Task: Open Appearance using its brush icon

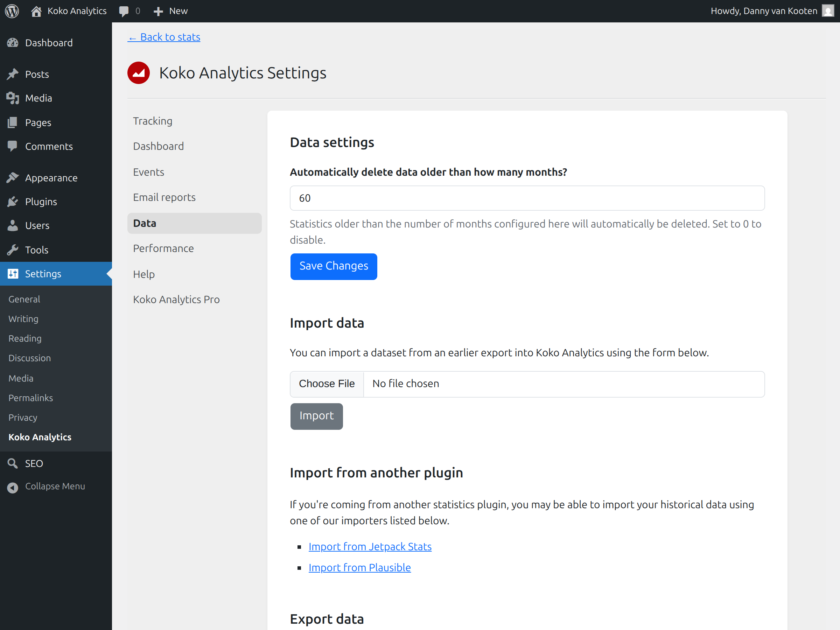Action: click(13, 177)
